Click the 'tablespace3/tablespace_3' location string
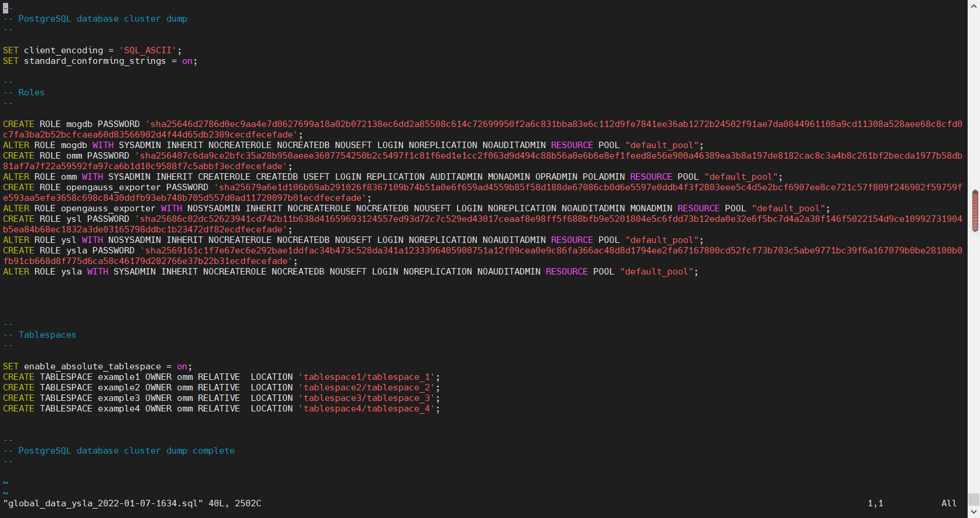Screen dimensions: 980x518 (x=367, y=398)
